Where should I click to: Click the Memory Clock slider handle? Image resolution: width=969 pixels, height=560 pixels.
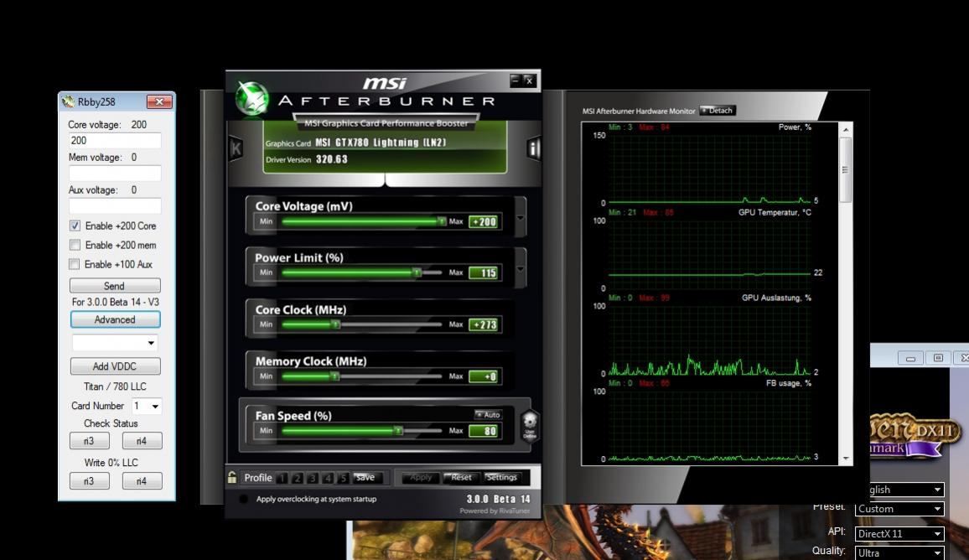click(x=334, y=376)
